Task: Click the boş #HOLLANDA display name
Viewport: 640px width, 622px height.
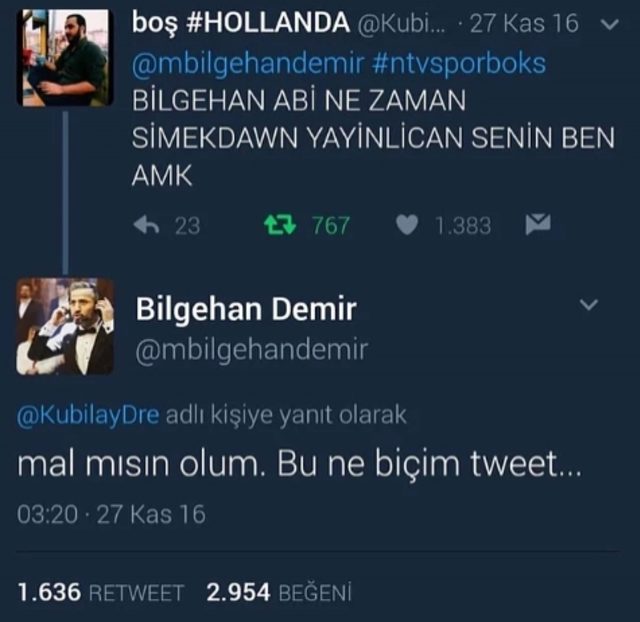Action: click(241, 23)
